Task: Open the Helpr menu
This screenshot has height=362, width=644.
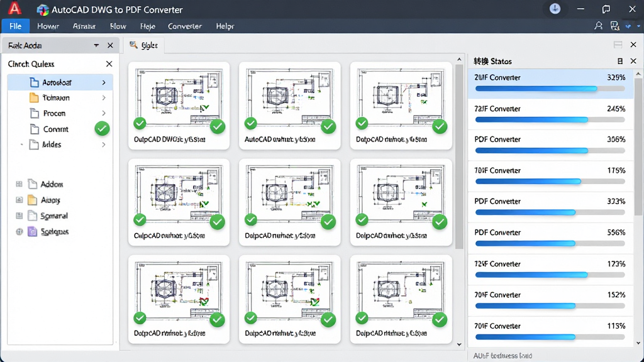Action: [225, 26]
